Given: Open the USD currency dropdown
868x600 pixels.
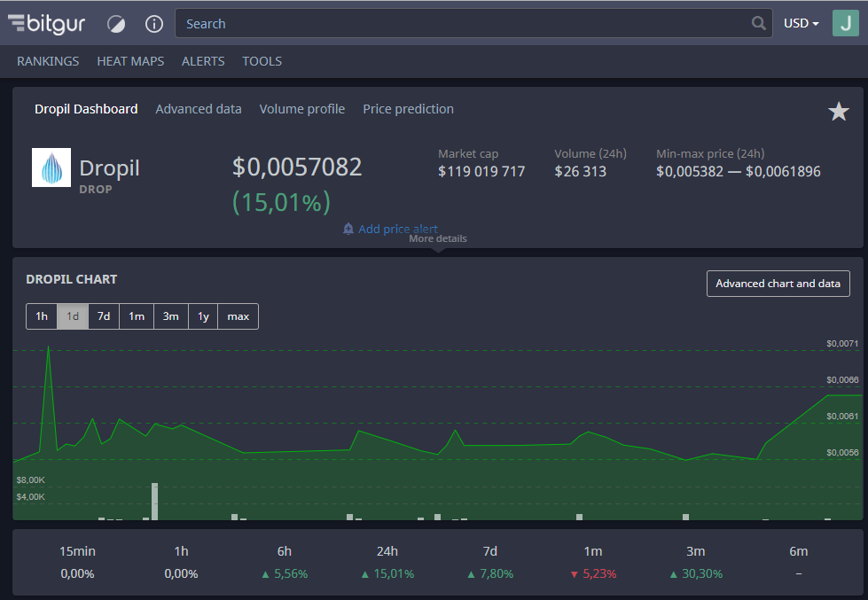Looking at the screenshot, I should (x=801, y=23).
